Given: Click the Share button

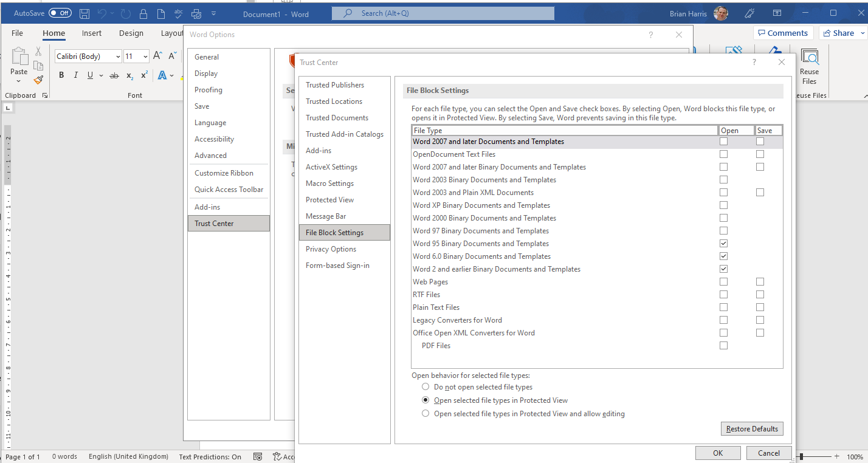Looking at the screenshot, I should click(x=838, y=33).
